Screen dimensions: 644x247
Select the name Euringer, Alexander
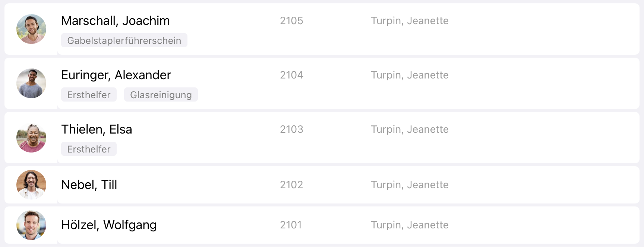116,75
